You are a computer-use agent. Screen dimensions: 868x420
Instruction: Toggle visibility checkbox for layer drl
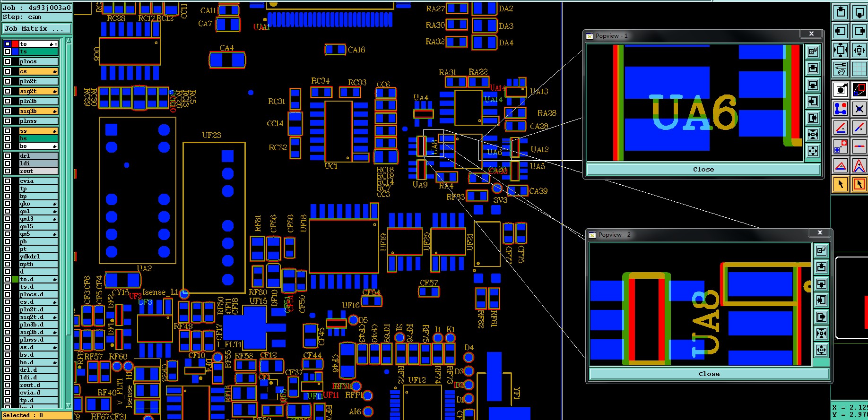8,156
